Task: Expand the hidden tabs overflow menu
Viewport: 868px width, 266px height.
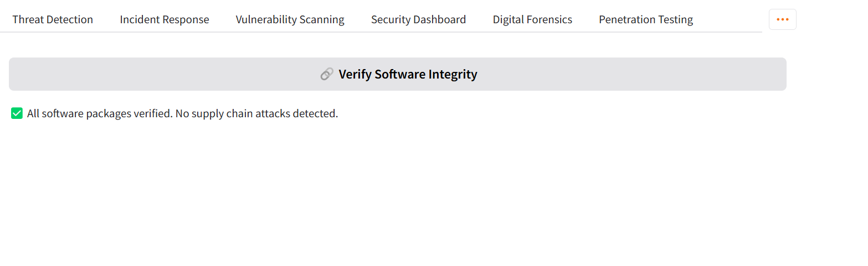Action: click(782, 19)
